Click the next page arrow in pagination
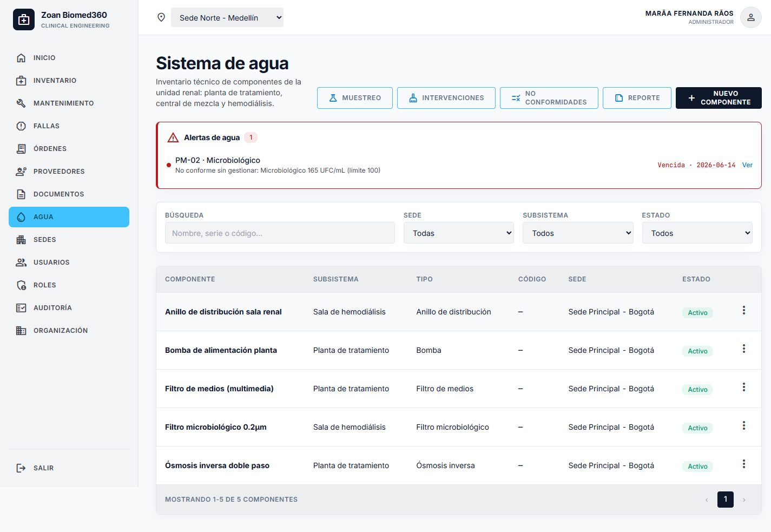Viewport: 771px width, 532px height. click(744, 500)
